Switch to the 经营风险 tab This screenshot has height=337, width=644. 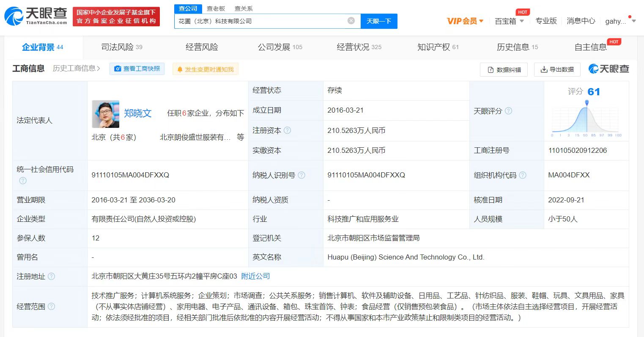tap(202, 47)
